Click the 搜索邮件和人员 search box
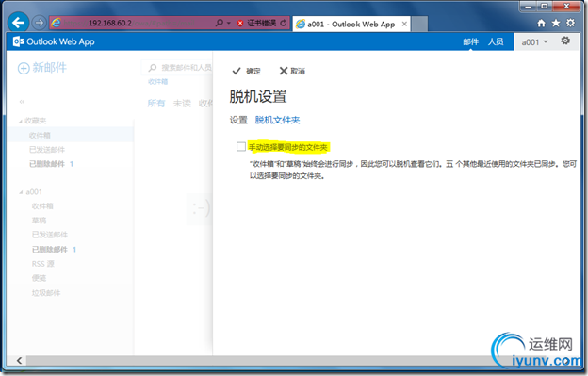Viewport: 588px width, 376px height. 177,68
